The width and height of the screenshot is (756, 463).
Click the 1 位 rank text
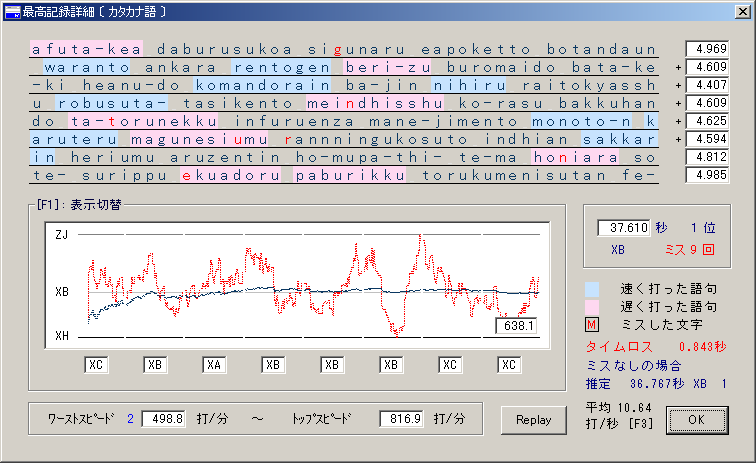click(703, 228)
